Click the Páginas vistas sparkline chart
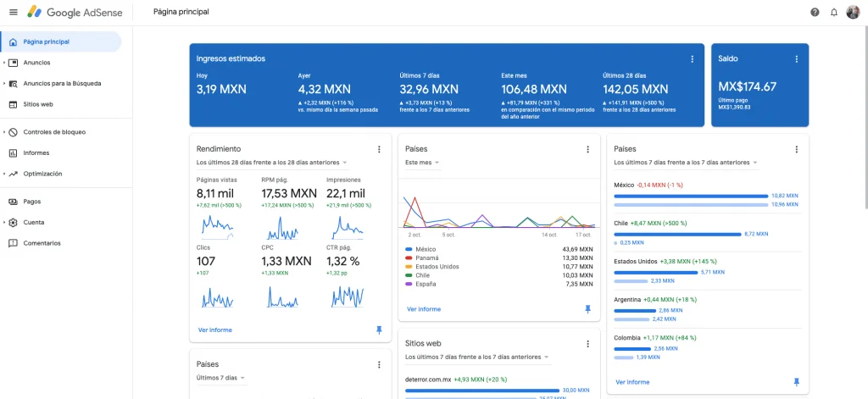This screenshot has width=868, height=399. (x=217, y=227)
